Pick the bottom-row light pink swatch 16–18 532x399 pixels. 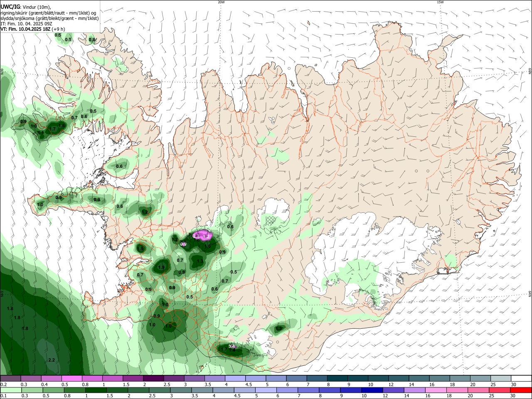[436, 390]
